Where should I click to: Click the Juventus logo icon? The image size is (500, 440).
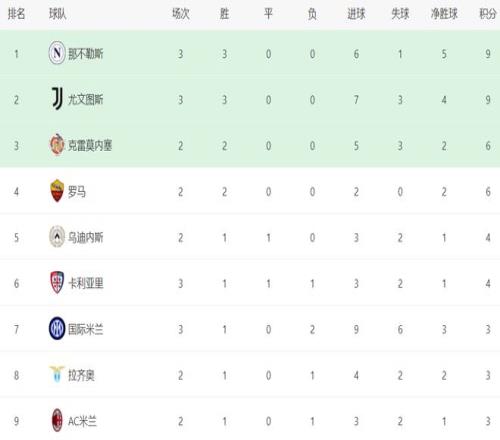(57, 99)
